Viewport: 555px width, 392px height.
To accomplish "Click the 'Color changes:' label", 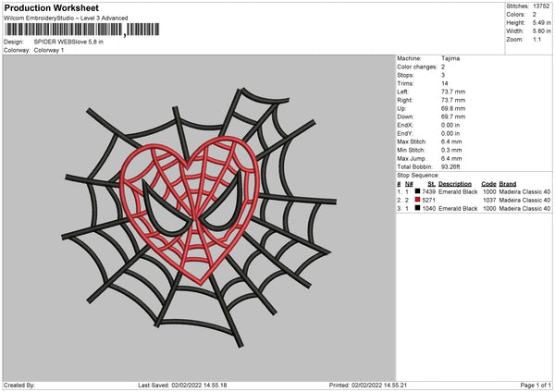I will point(417,67).
